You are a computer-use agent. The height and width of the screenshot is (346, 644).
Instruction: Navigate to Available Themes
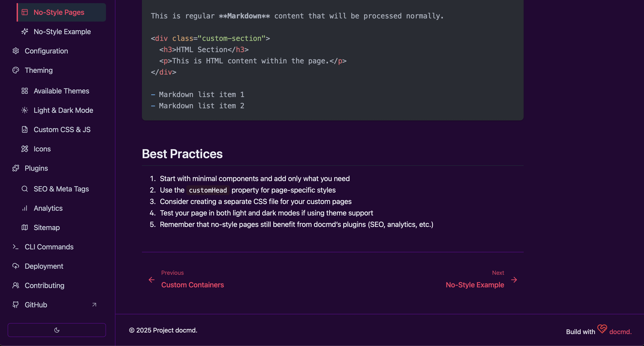point(62,91)
